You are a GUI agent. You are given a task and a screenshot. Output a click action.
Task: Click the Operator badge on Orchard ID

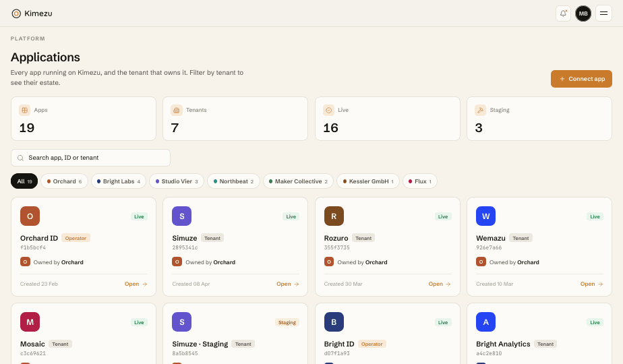click(x=76, y=238)
